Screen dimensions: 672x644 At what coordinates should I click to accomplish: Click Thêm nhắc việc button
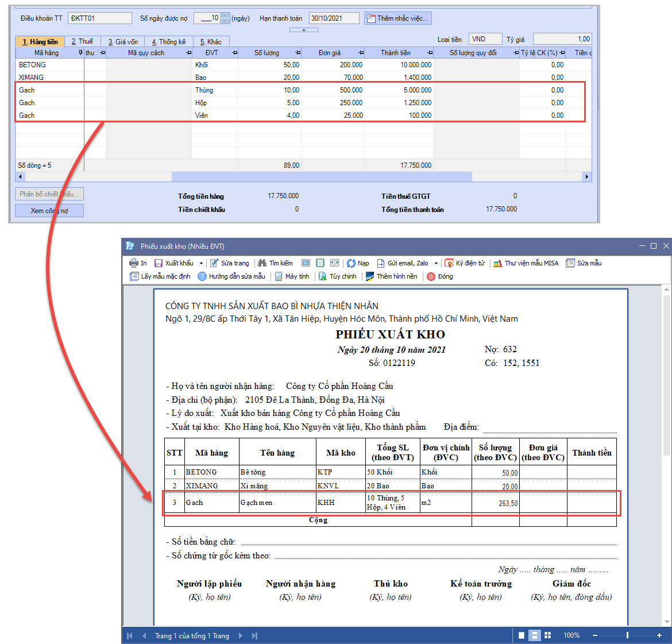[397, 18]
